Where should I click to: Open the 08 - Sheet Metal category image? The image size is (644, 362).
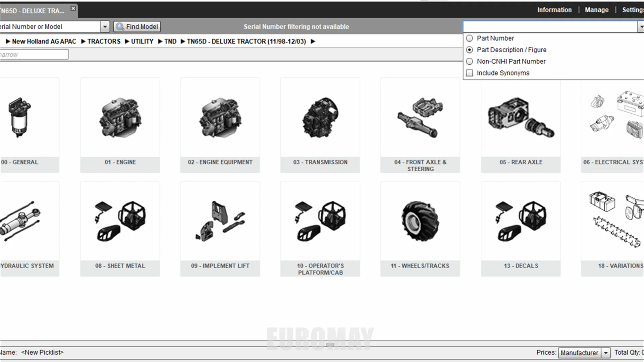click(x=120, y=221)
